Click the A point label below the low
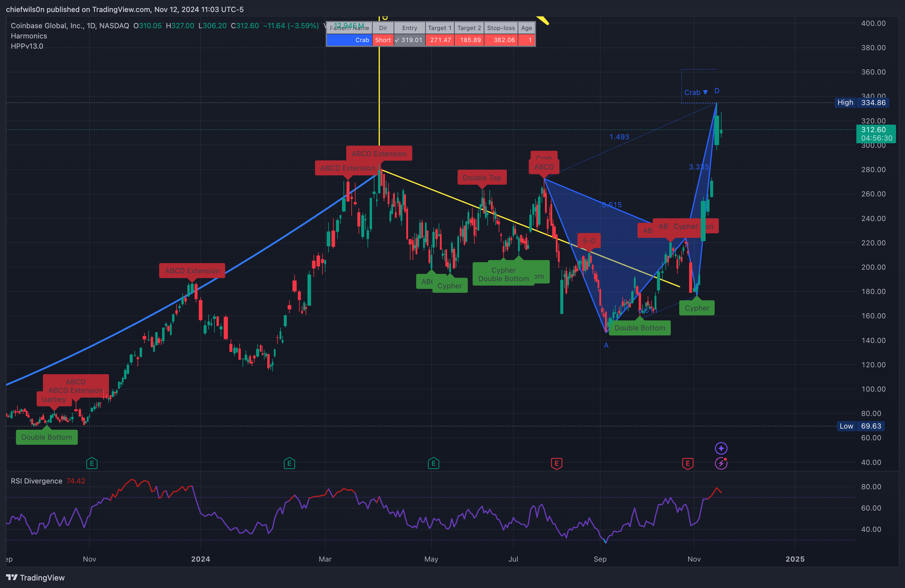 click(x=606, y=345)
